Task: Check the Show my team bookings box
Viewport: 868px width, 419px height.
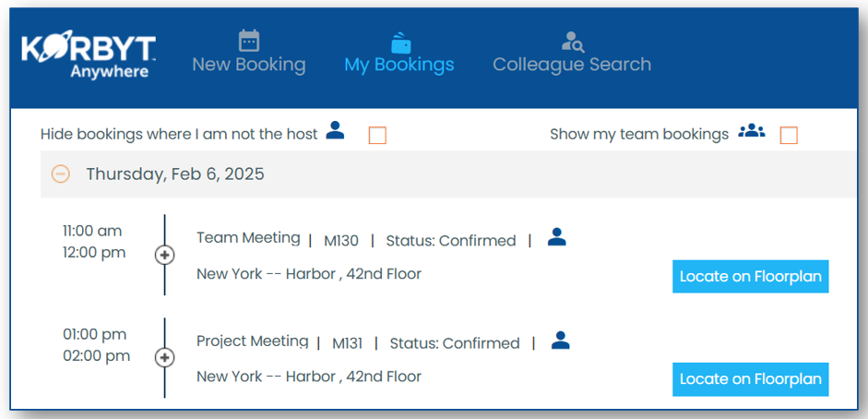Action: (x=788, y=136)
